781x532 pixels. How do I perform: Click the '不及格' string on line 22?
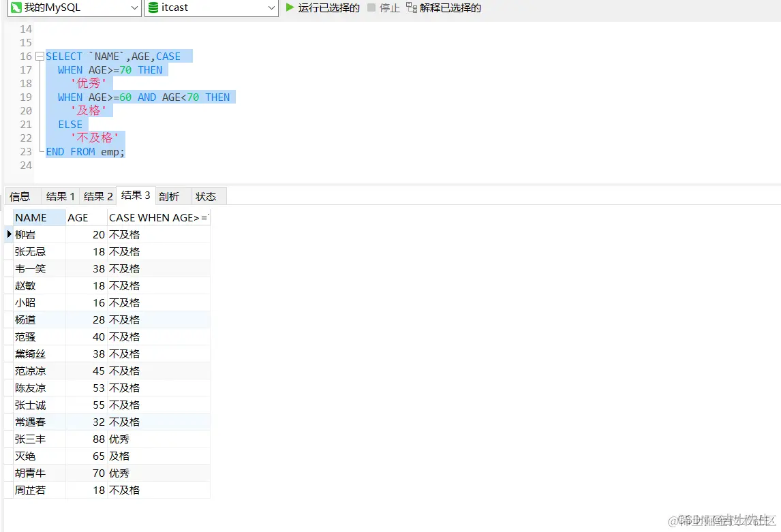(x=95, y=138)
